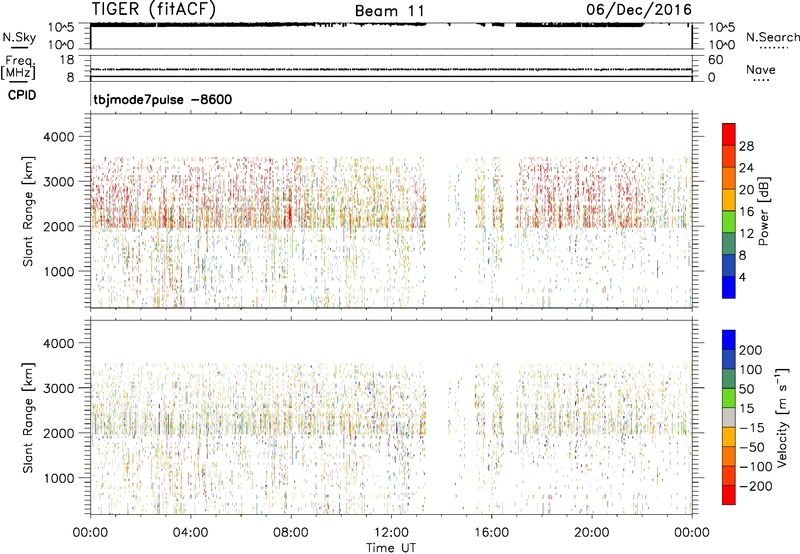Click the N.Search legend label
This screenshot has height=554, width=800.
click(772, 37)
